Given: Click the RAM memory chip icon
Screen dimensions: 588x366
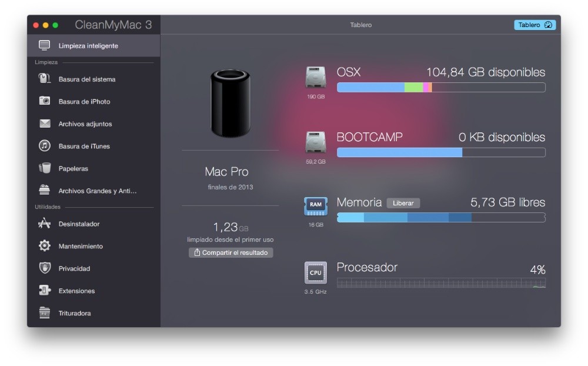Looking at the screenshot, I should click(315, 207).
